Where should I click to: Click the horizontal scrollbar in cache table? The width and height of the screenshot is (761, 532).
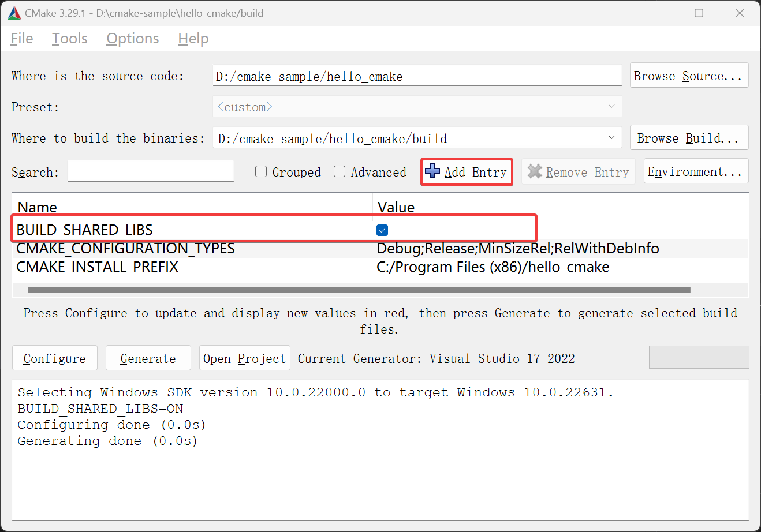[x=358, y=290]
